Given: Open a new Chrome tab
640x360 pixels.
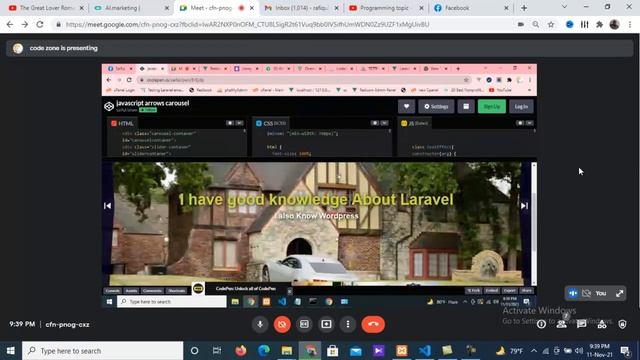Looking at the screenshot, I should [524, 8].
